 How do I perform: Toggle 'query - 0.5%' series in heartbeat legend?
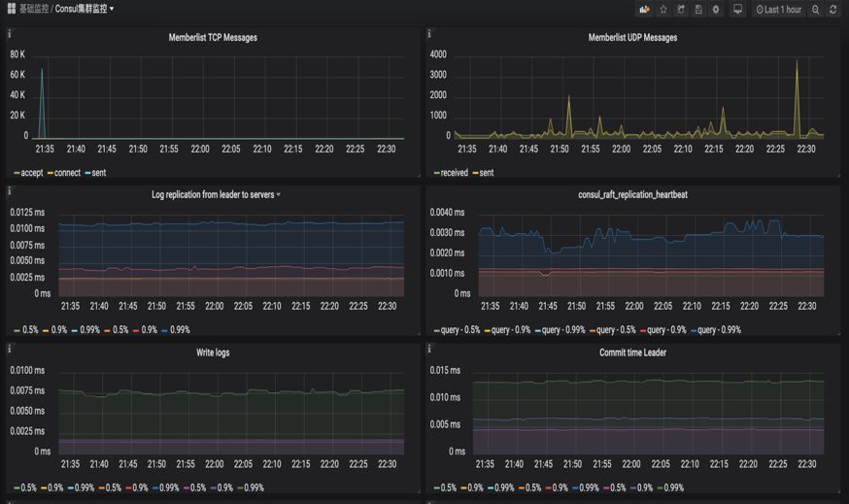click(458, 329)
